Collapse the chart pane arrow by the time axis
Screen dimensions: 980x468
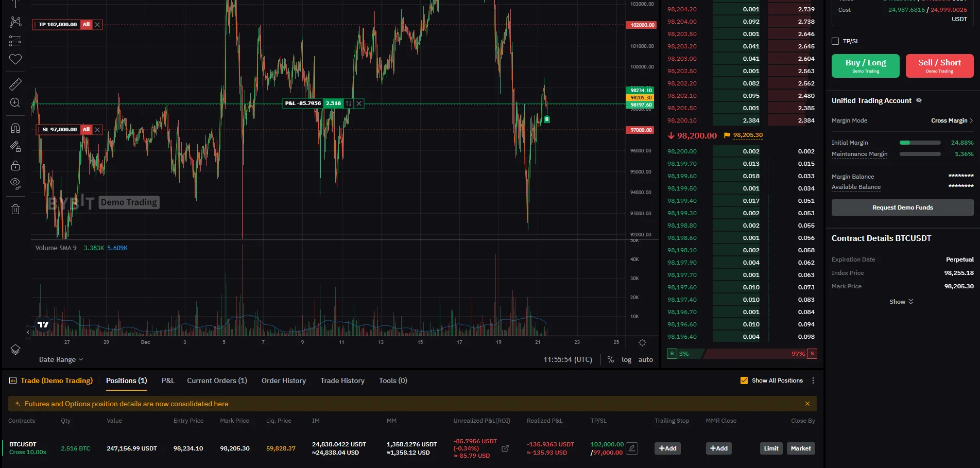(x=28, y=332)
